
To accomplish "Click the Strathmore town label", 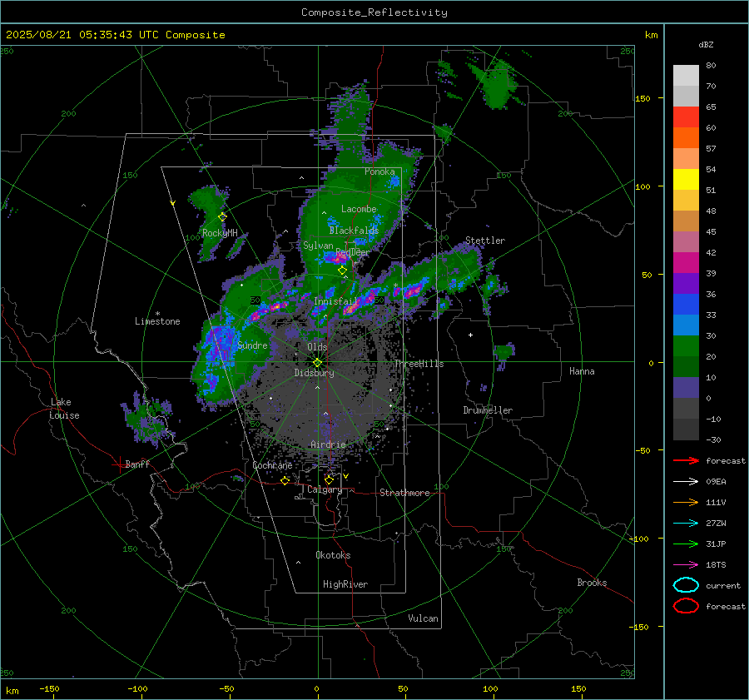I will (x=404, y=493).
